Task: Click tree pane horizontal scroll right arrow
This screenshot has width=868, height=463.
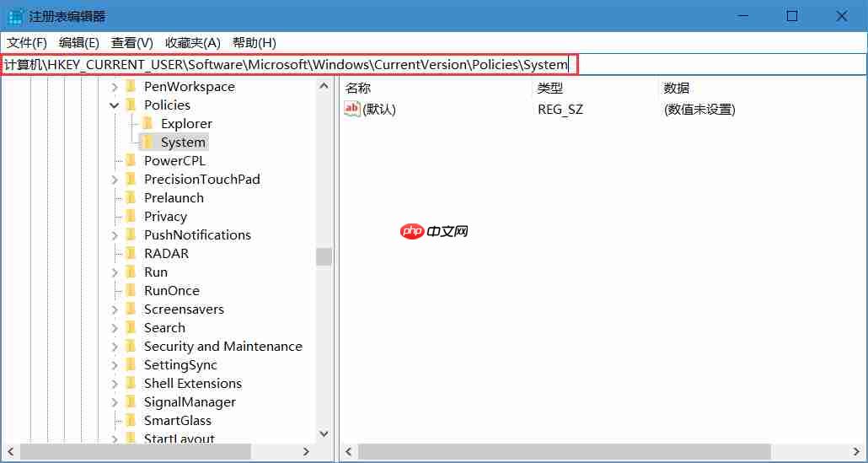Action: click(306, 451)
